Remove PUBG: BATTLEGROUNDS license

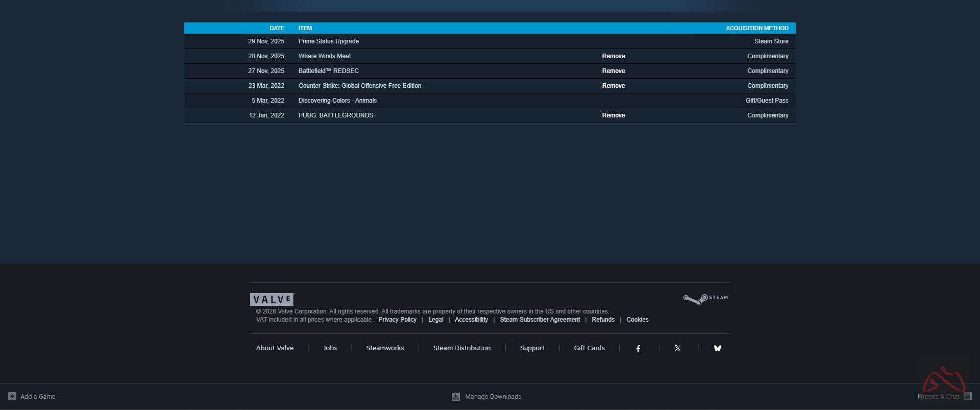pyautogui.click(x=613, y=115)
